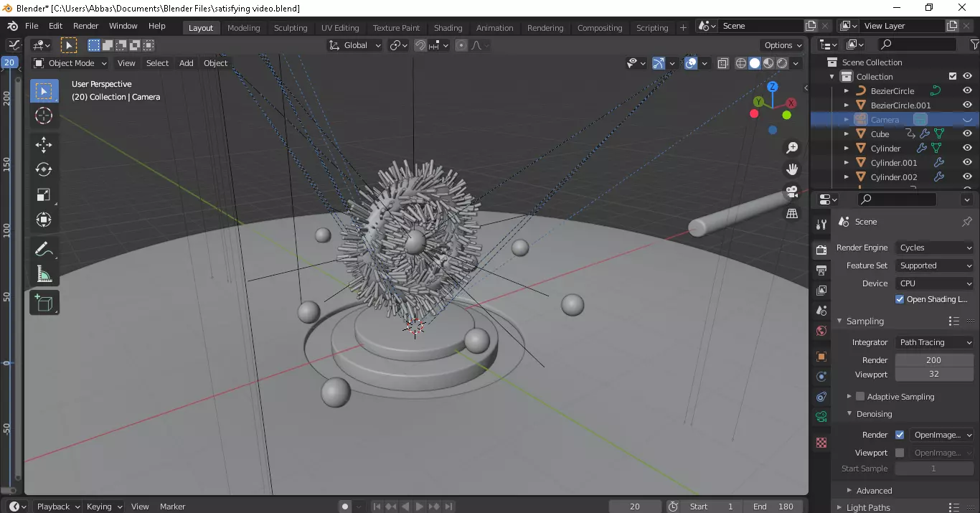Open the Render Engine Cycles dropdown
980x513 pixels.
(936, 248)
